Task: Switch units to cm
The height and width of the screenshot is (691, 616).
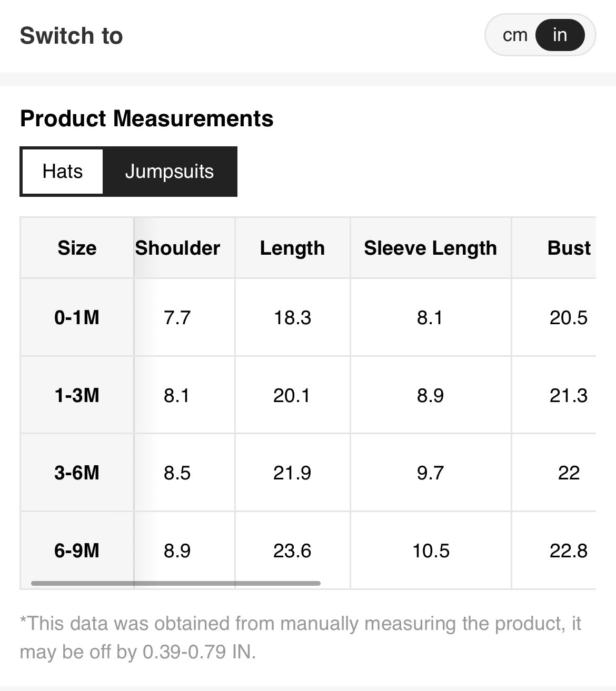Action: click(514, 35)
